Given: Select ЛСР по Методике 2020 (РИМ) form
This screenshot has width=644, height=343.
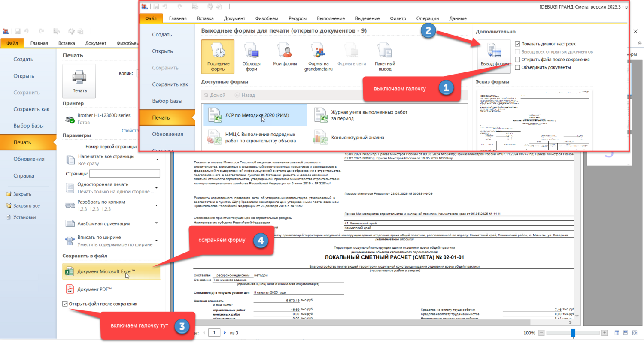Looking at the screenshot, I should pyautogui.click(x=255, y=115).
